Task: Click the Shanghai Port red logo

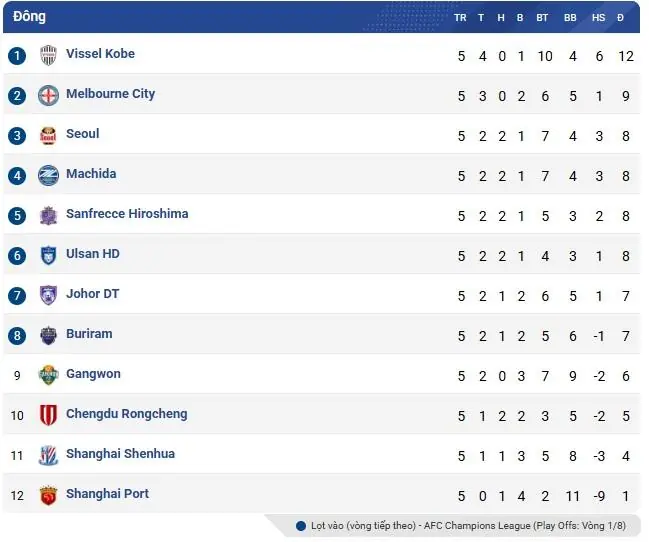Action: 48,495
